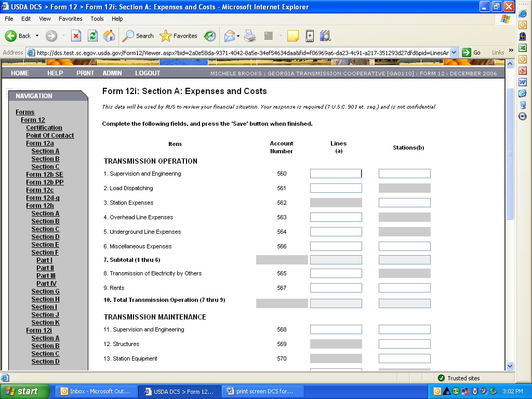This screenshot has height=399, width=532.
Task: Open the Mail toolbar icon
Action: point(229,36)
